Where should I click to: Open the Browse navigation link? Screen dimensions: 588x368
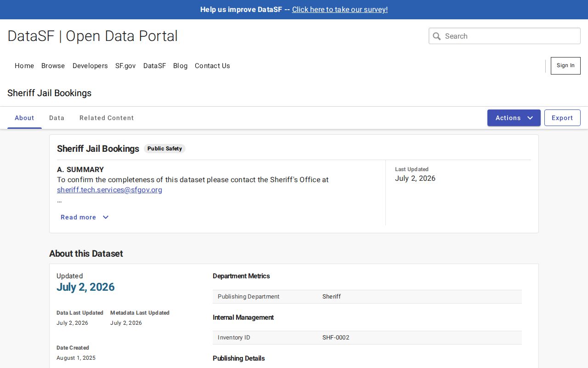(x=53, y=66)
